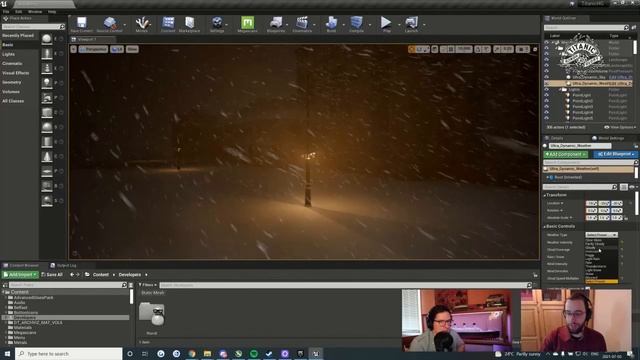Open the Windows Start menu
Viewport: 640px width, 360px height.
pyautogui.click(x=7, y=353)
